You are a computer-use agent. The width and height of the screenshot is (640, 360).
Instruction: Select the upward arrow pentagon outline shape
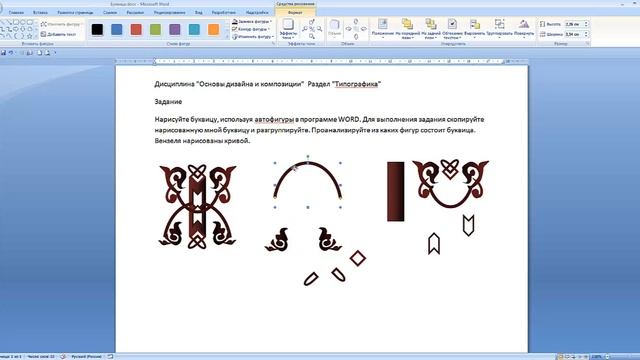pos(434,244)
